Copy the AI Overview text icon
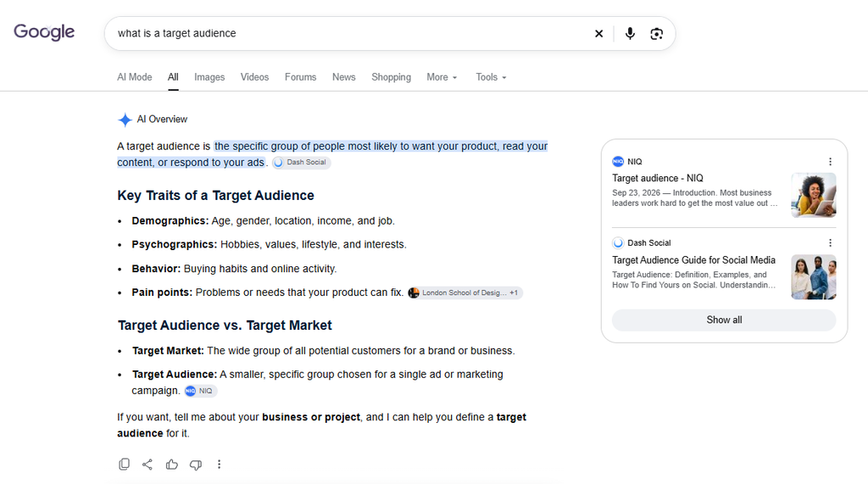868x484 pixels. [x=124, y=464]
